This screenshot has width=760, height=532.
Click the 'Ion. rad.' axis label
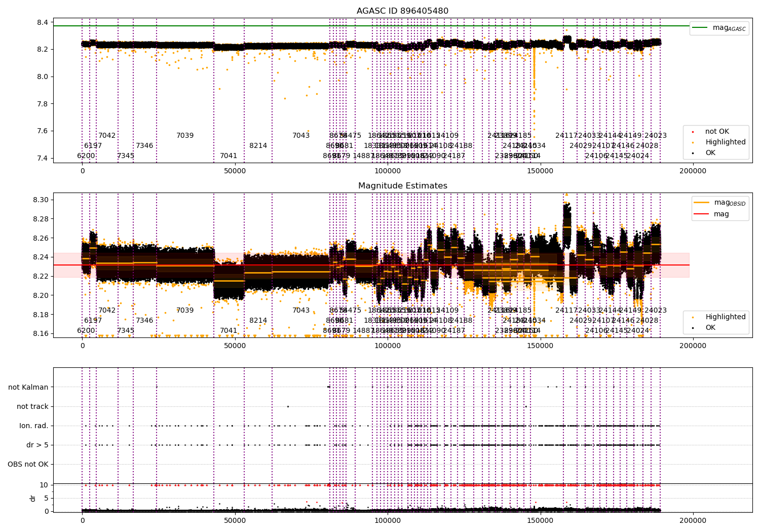34,426
